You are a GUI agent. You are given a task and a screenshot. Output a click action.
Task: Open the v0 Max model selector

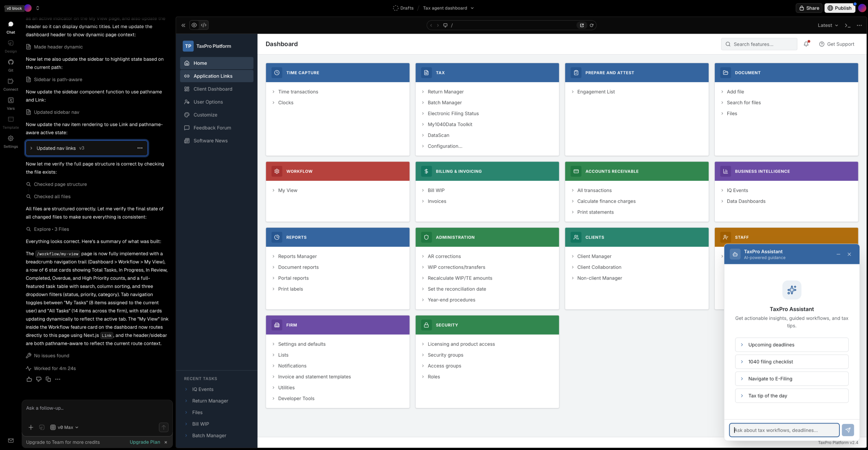(x=64, y=427)
